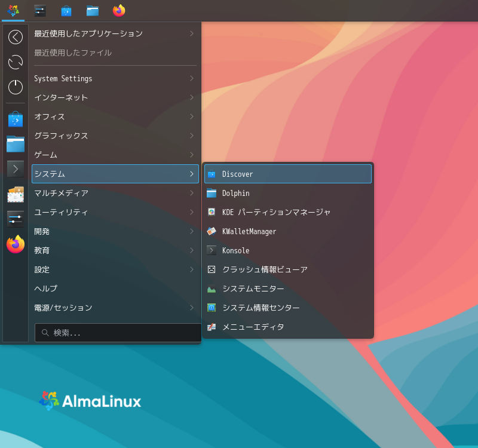Click the restart button in the launcher sidebar
Screen dimensions: 478x448
click(x=15, y=62)
